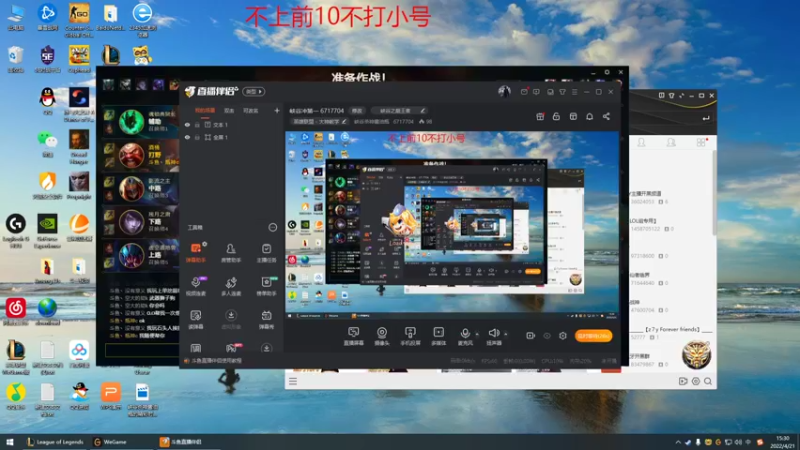Click the grid apps tab icon in friends window
Image resolution: width=800 pixels, height=450 pixels.
point(701,142)
